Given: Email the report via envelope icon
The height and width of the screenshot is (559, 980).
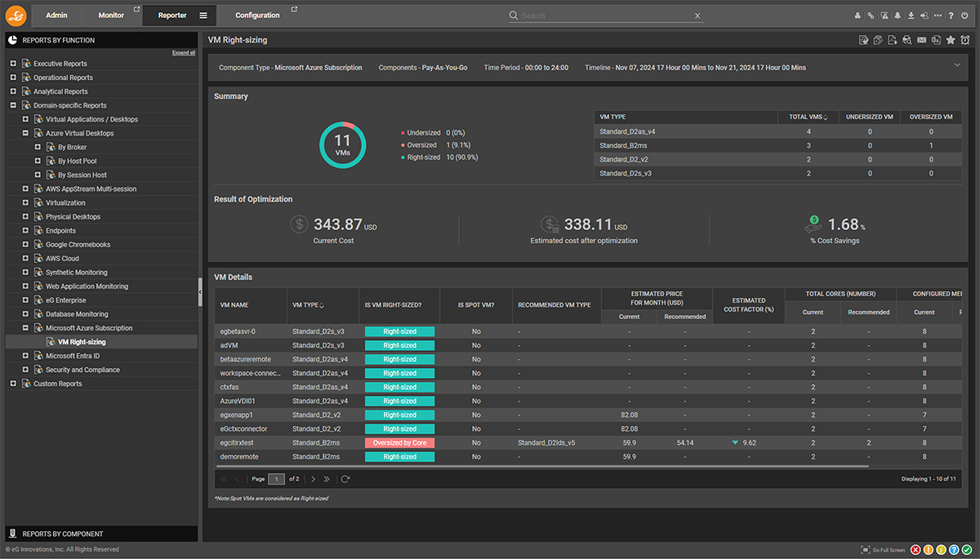Looking at the screenshot, I should pyautogui.click(x=922, y=40).
